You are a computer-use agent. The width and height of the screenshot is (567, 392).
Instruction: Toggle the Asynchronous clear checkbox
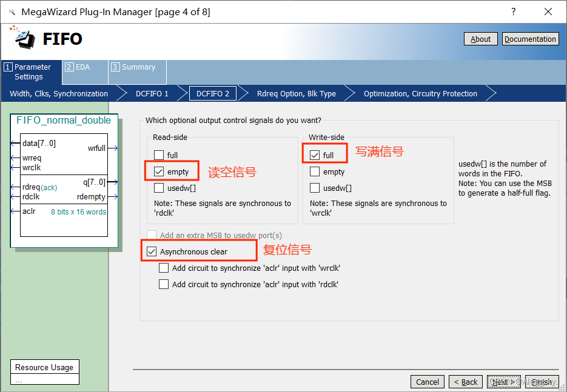point(152,251)
